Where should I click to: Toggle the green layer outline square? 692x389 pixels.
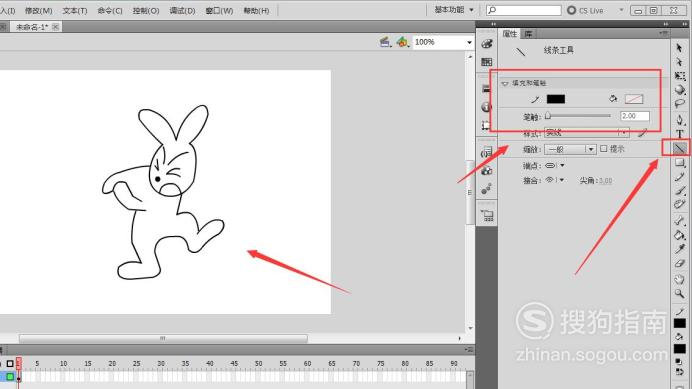pos(10,377)
